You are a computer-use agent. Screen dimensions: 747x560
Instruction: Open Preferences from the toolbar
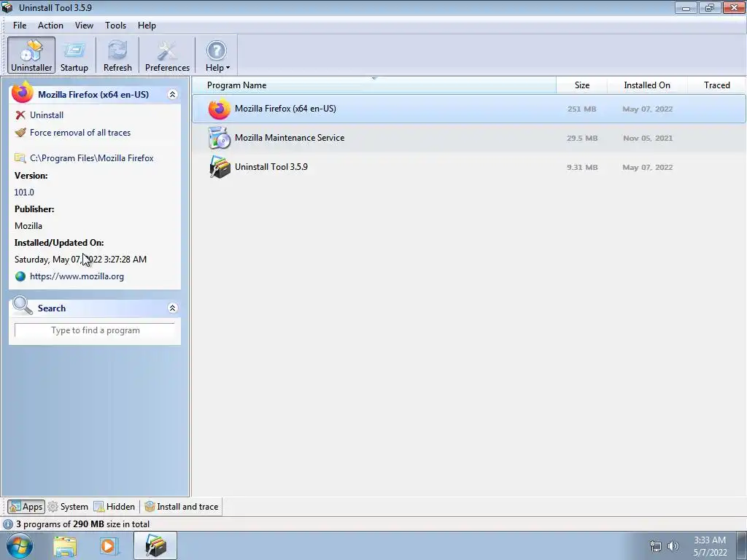point(167,55)
